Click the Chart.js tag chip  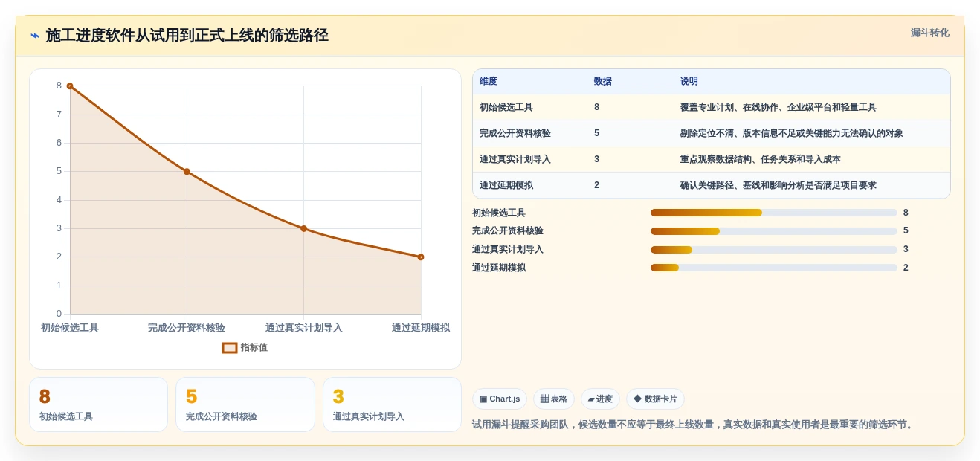pyautogui.click(x=500, y=399)
